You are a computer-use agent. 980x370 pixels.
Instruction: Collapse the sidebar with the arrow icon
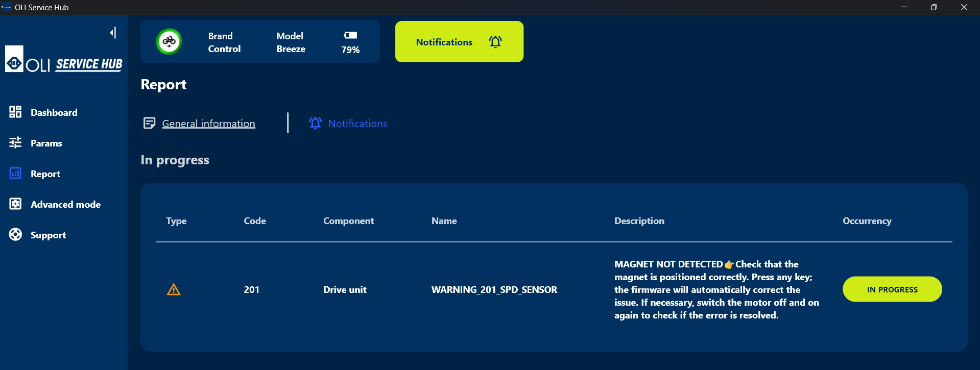pos(113,33)
